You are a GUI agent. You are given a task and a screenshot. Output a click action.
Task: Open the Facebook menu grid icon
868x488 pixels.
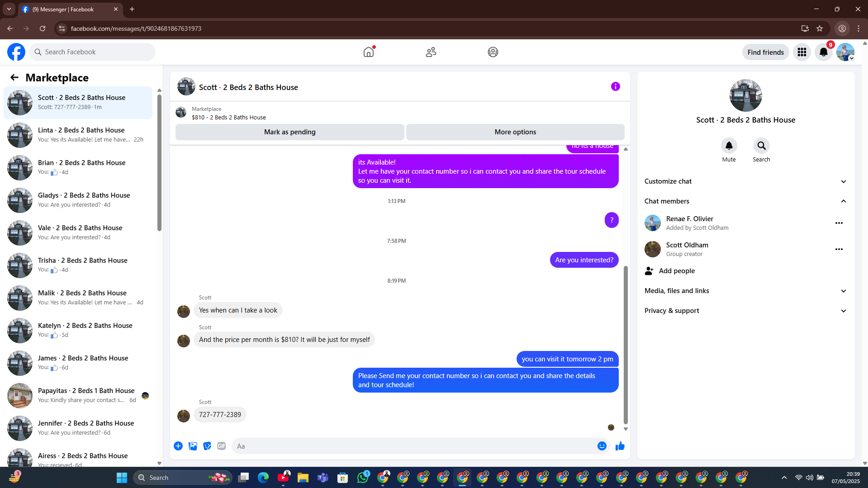pos(802,52)
